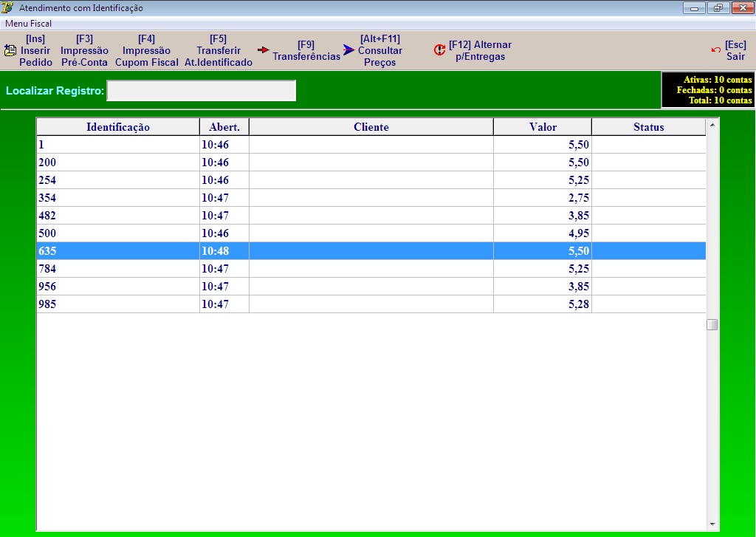
Task: Click the Status column header
Action: pyautogui.click(x=648, y=127)
